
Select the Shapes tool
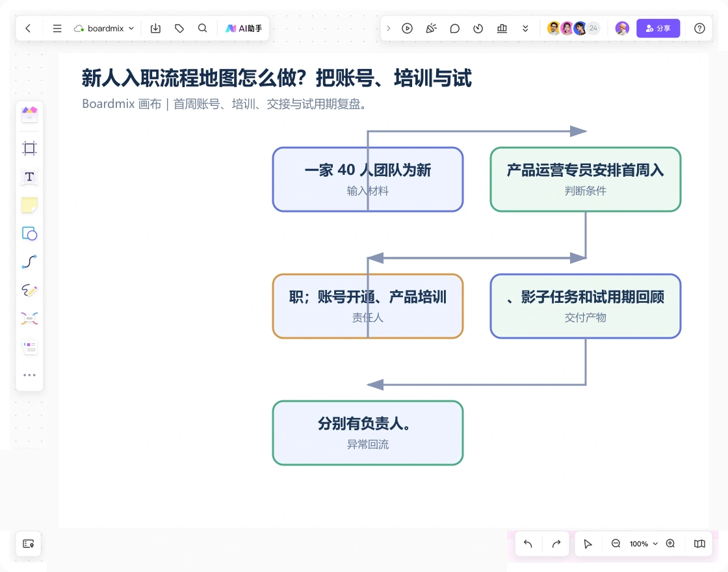(x=29, y=233)
